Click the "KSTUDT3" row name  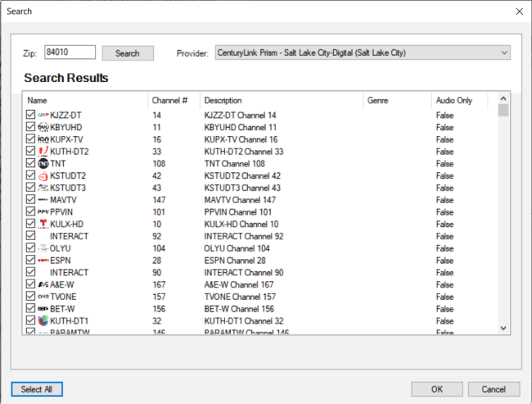pyautogui.click(x=68, y=188)
